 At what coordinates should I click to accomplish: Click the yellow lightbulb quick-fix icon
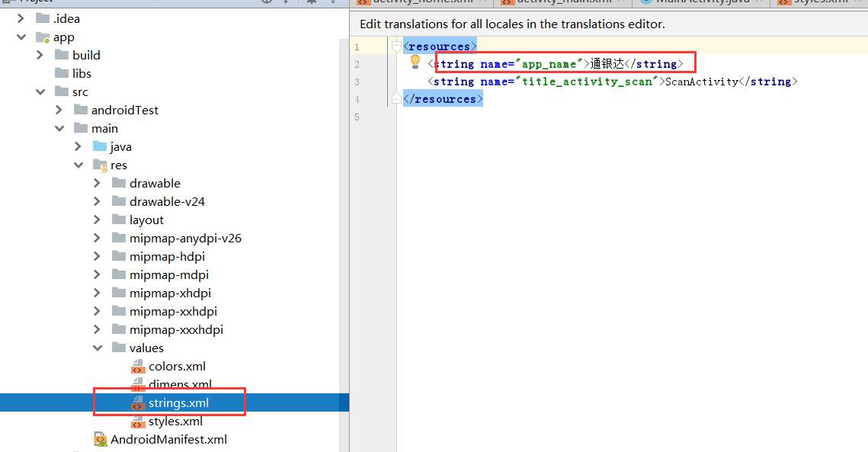tap(415, 62)
